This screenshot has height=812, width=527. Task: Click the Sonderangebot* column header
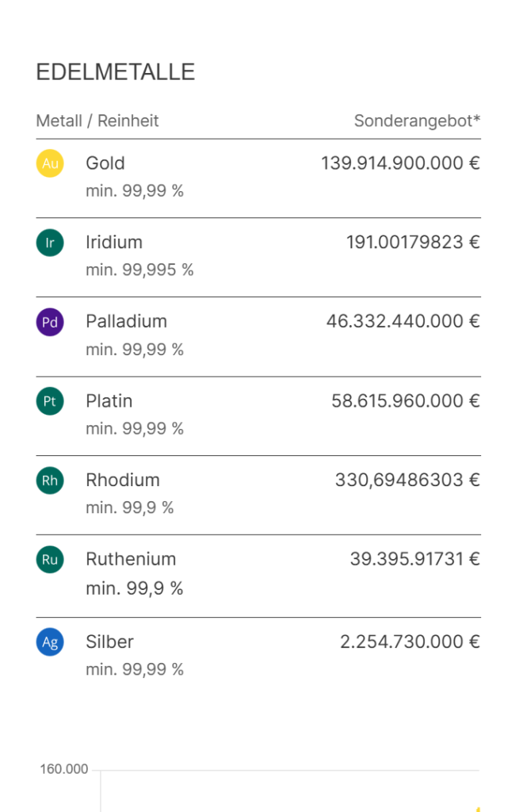pos(417,121)
